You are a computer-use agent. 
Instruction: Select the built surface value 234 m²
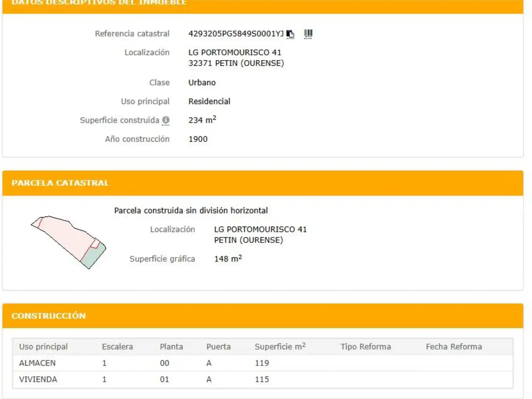[x=202, y=120]
